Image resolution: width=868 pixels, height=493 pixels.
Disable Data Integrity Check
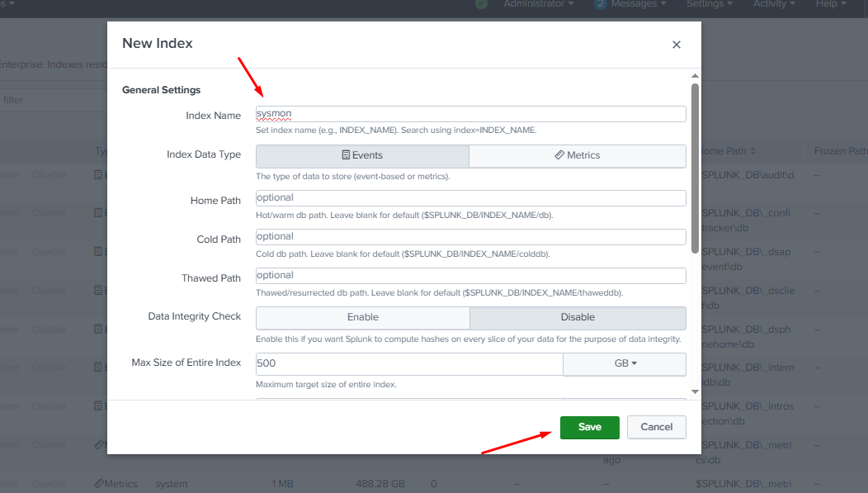[x=578, y=317]
